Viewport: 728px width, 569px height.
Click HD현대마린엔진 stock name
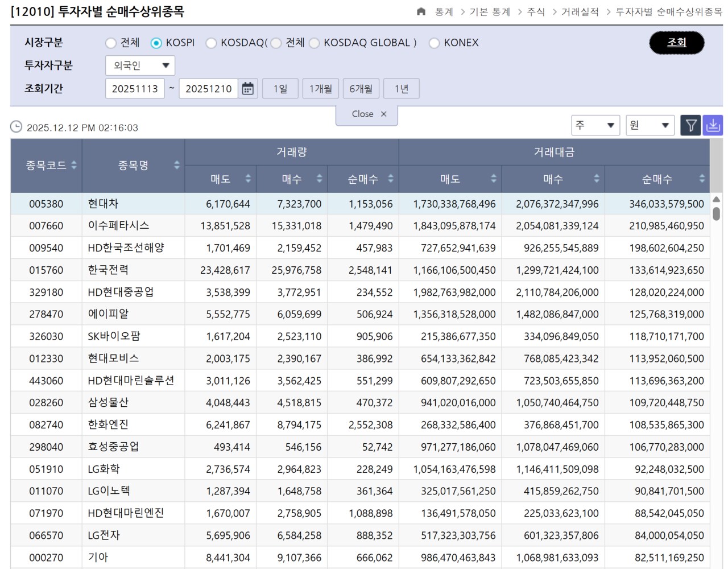[126, 513]
